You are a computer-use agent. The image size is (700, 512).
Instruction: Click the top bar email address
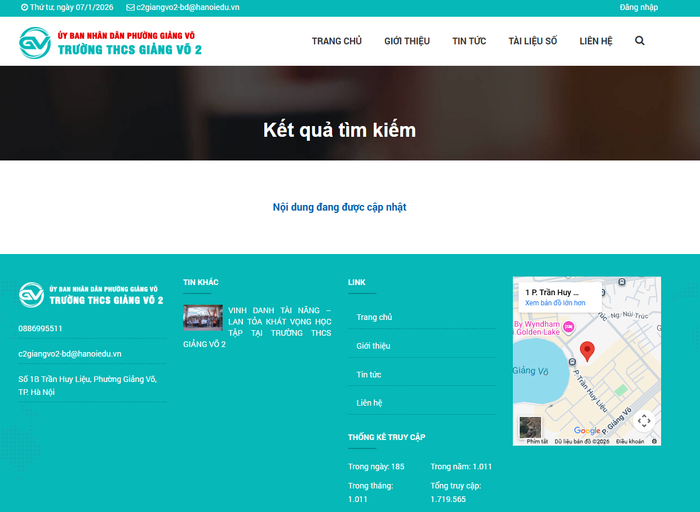(x=188, y=7)
